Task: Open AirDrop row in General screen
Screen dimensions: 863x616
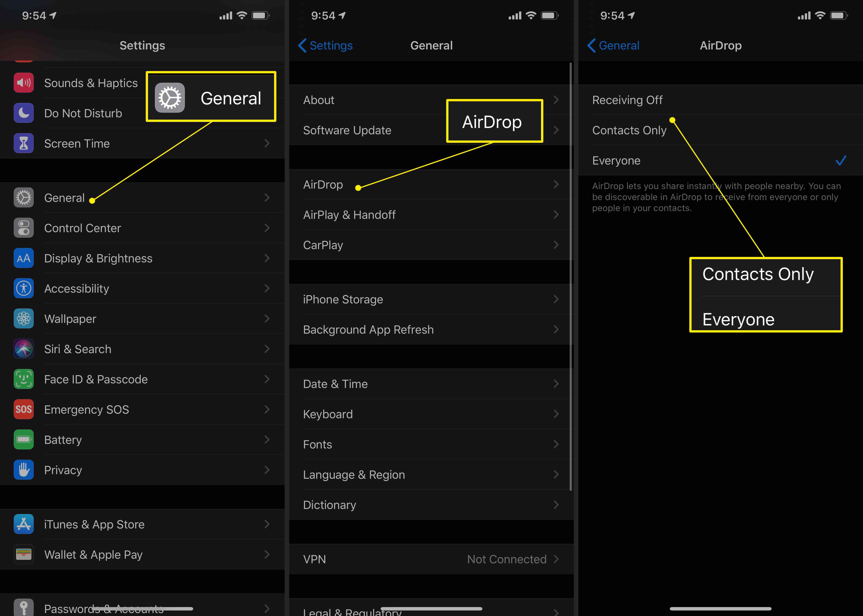Action: pos(431,184)
